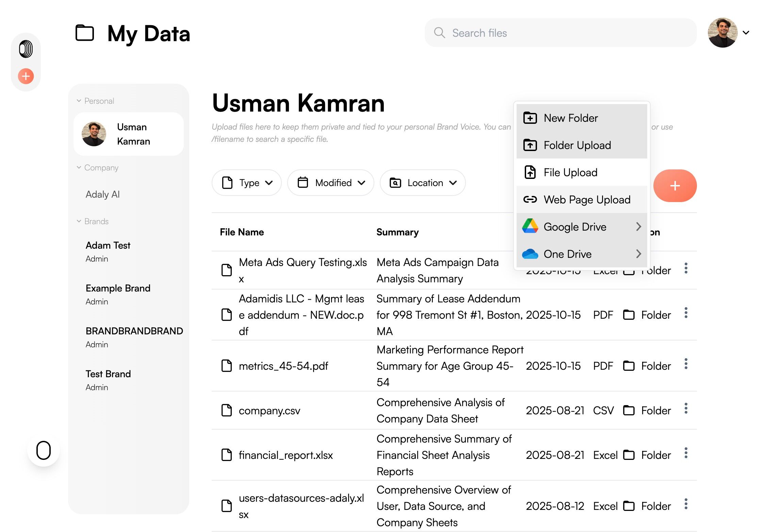The image size is (765, 532).
Task: Click the Google Drive icon in menu
Action: [530, 227]
